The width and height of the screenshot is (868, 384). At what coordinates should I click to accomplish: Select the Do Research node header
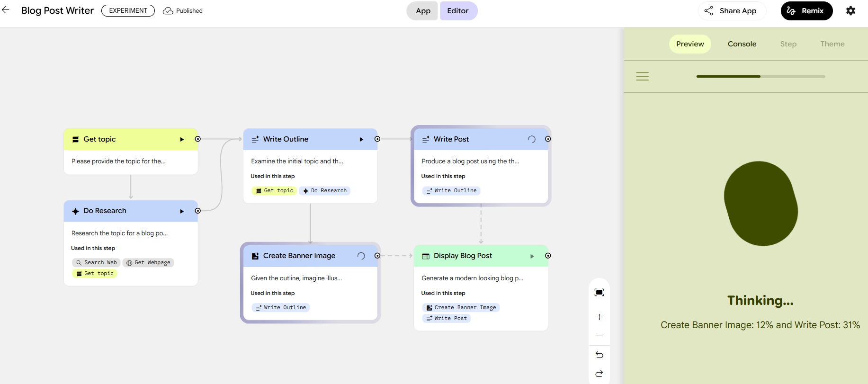coord(131,211)
